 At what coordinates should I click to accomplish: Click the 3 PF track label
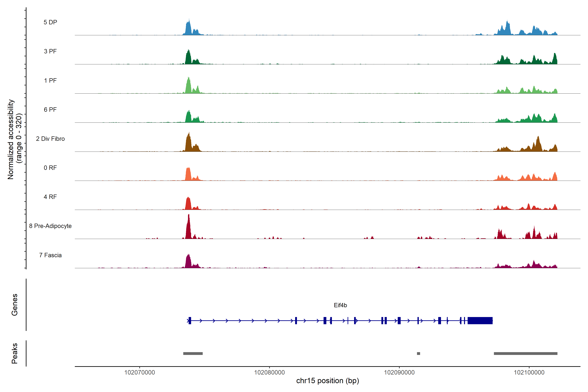click(50, 51)
